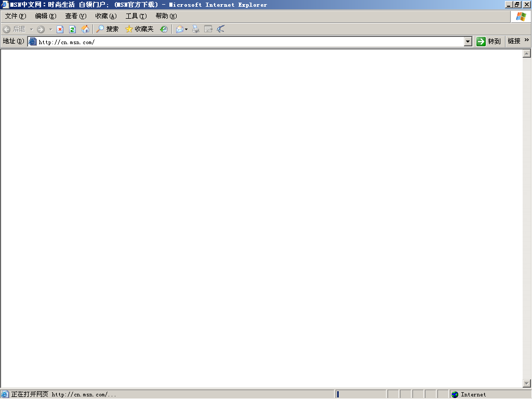The height and width of the screenshot is (399, 532).
Task: Click the scrollbar down arrow
Action: pos(527,383)
